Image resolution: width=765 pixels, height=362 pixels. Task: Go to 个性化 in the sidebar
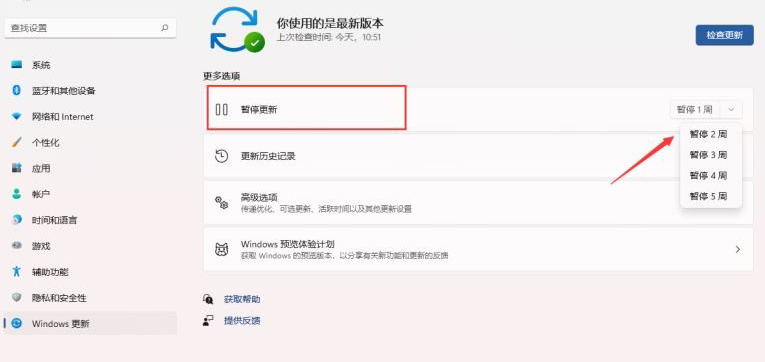(90, 142)
